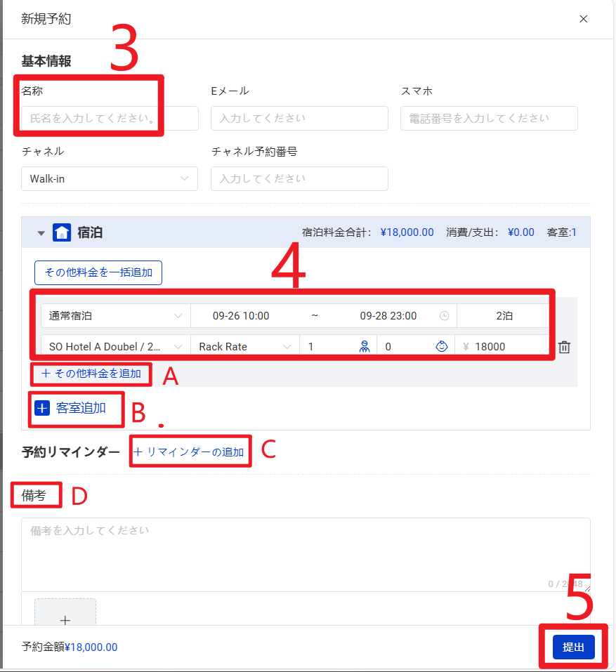Click その他料金を一括追加 button
The height and width of the screenshot is (672, 616).
pos(98,272)
